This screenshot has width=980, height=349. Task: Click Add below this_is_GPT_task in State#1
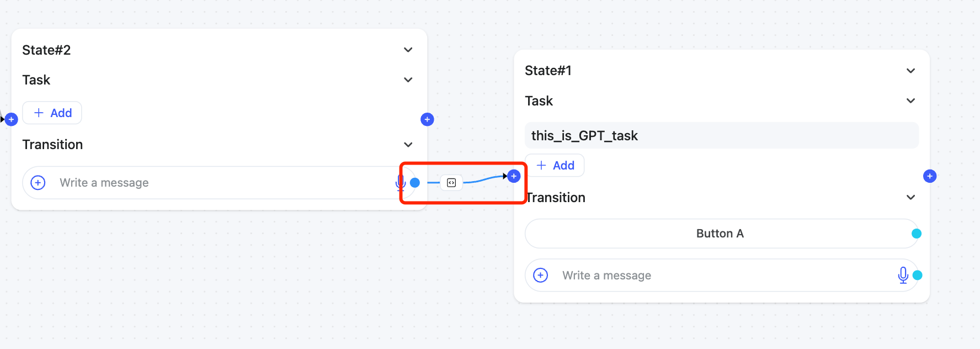point(555,166)
